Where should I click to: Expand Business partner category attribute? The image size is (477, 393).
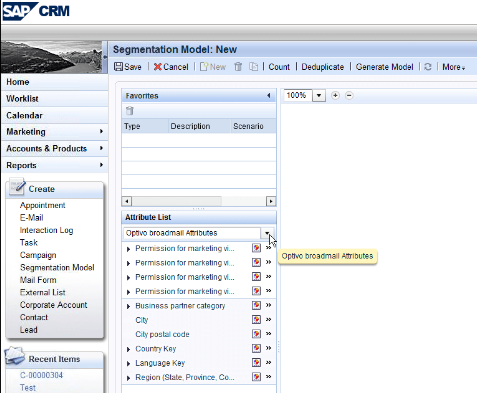128,306
